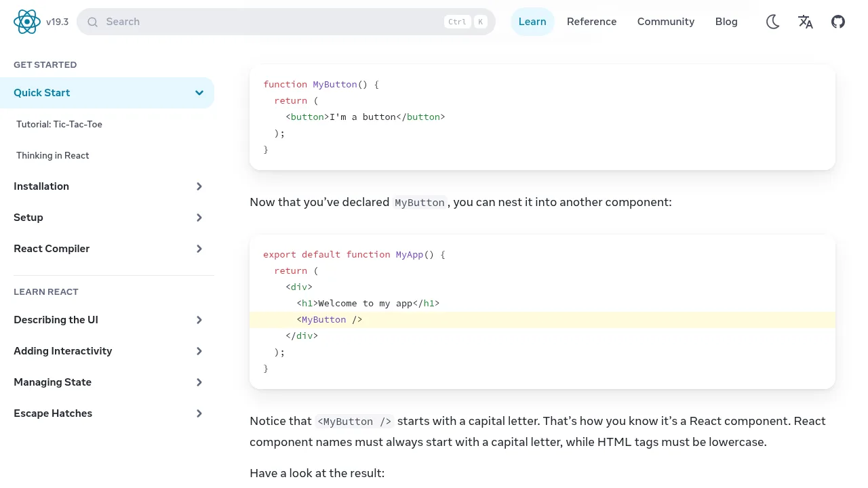Click the v19.3 version link
The image size is (868, 488).
click(58, 22)
